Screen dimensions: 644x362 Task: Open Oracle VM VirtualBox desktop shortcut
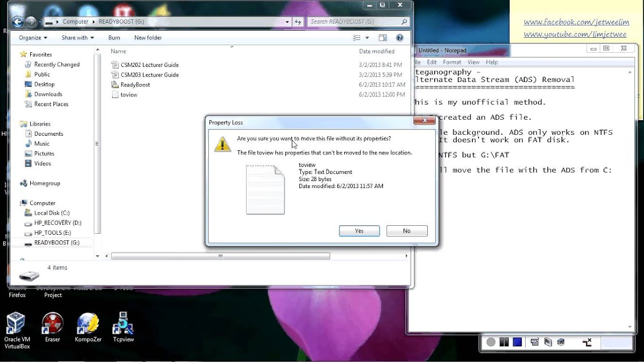coord(17,330)
